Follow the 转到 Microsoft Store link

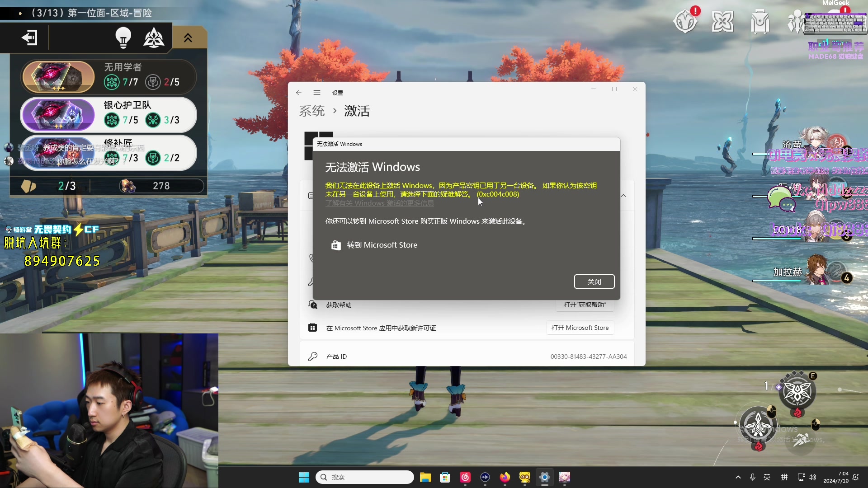pos(374,245)
